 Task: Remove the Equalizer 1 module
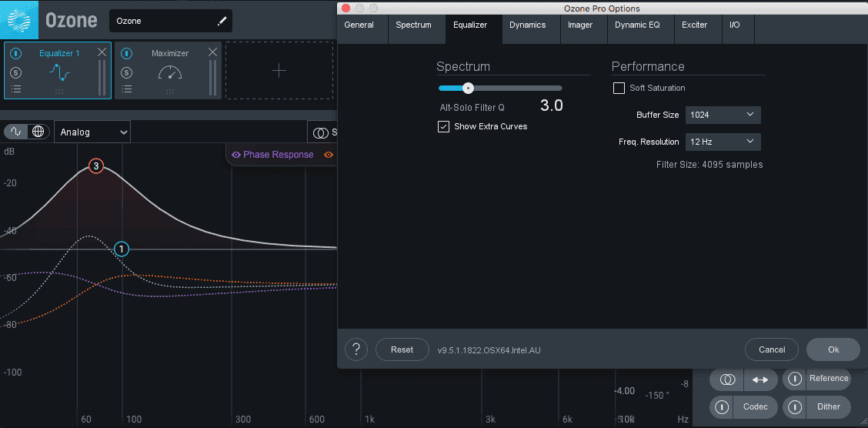point(102,52)
